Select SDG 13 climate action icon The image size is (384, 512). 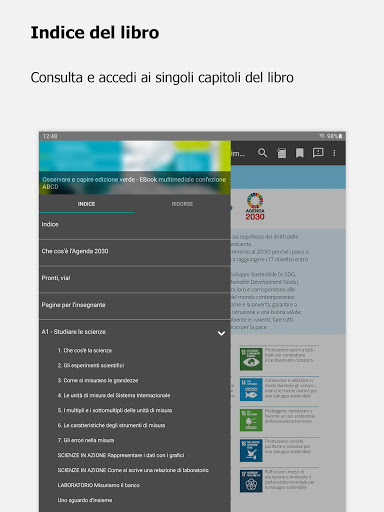pyautogui.click(x=251, y=359)
